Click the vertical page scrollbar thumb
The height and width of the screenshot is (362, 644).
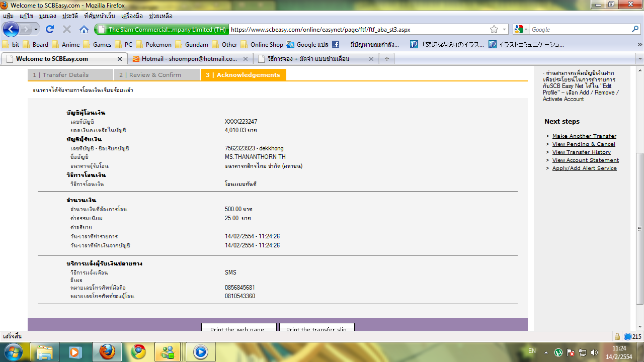point(639,228)
